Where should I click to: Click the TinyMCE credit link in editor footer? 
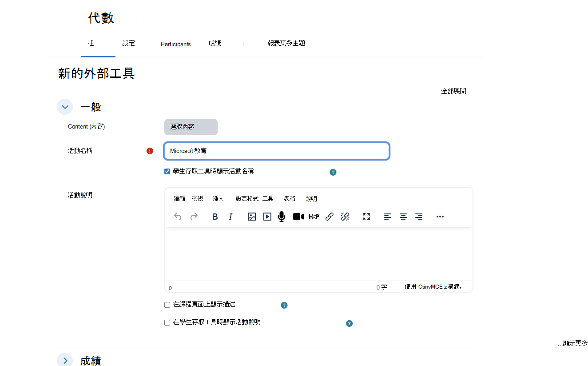(433, 287)
